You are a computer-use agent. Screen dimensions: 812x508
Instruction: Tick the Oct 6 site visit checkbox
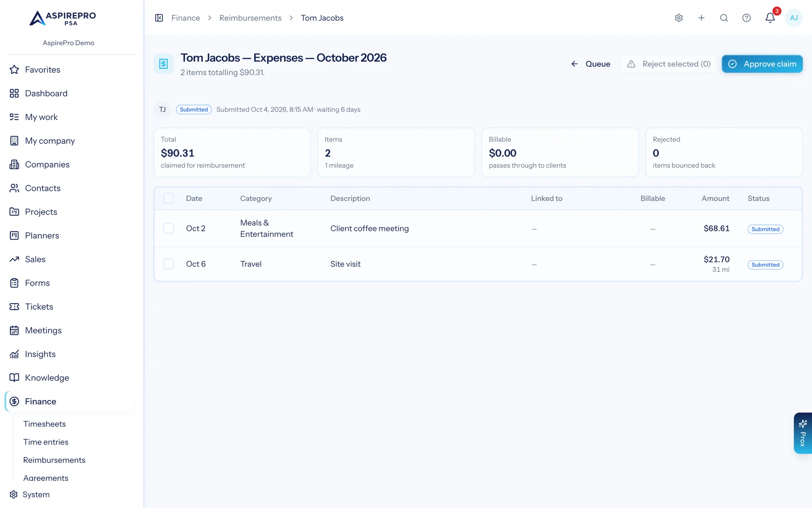[168, 264]
